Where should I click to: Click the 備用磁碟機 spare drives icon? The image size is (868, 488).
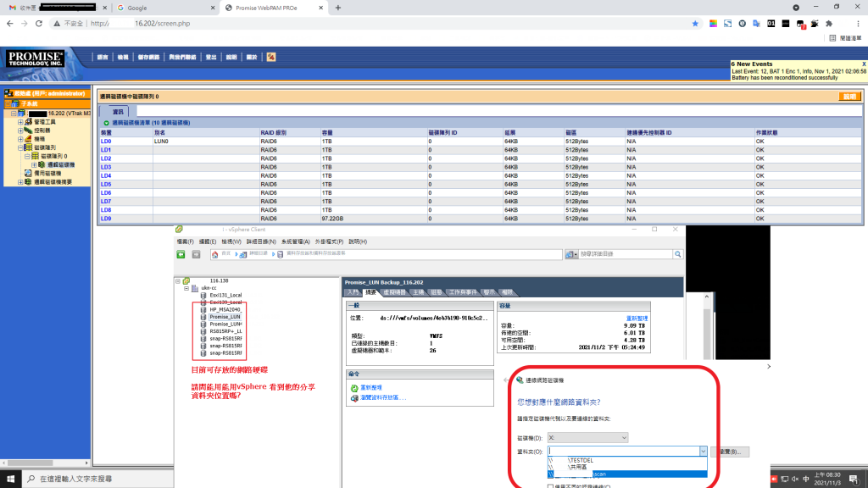[x=28, y=173]
